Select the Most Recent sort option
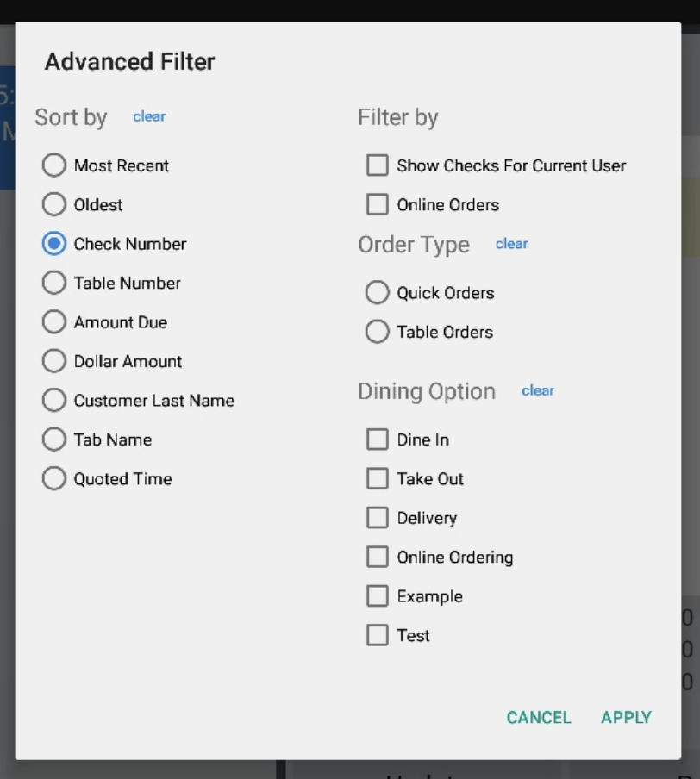 (x=54, y=165)
